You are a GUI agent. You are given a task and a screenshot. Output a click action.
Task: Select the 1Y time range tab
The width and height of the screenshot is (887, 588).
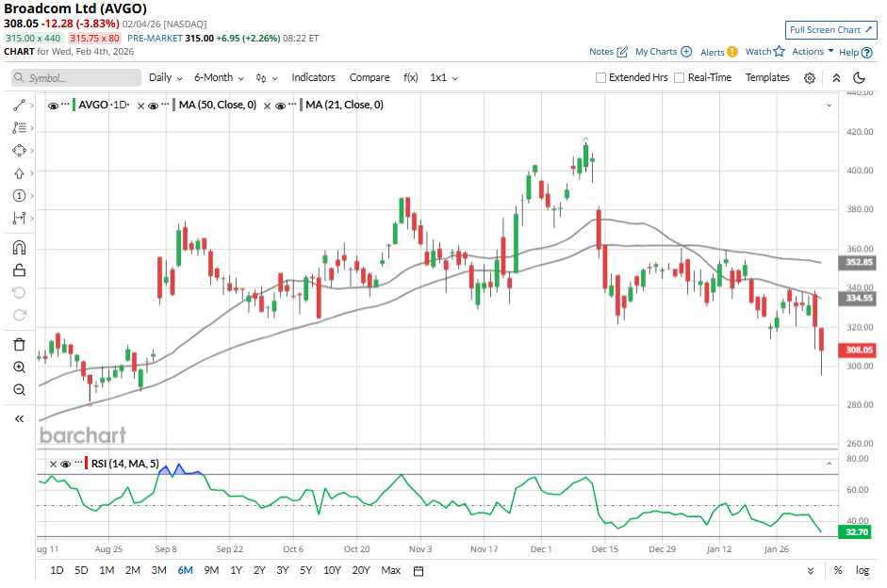(236, 570)
